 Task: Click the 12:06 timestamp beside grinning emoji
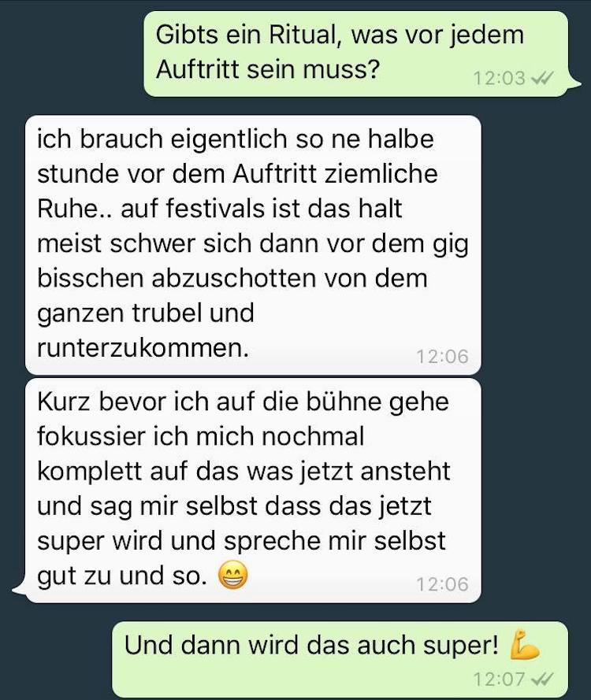point(442,584)
